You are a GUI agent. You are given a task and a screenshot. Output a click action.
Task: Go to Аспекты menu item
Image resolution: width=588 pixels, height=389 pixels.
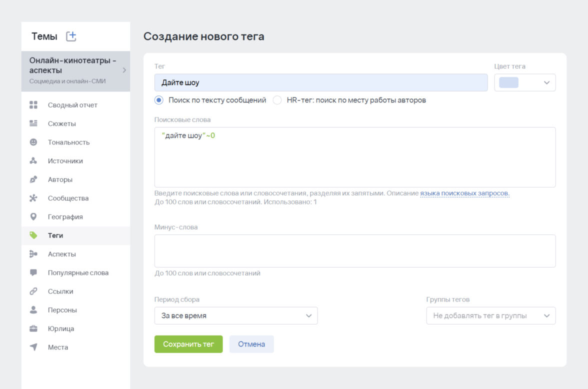(62, 254)
